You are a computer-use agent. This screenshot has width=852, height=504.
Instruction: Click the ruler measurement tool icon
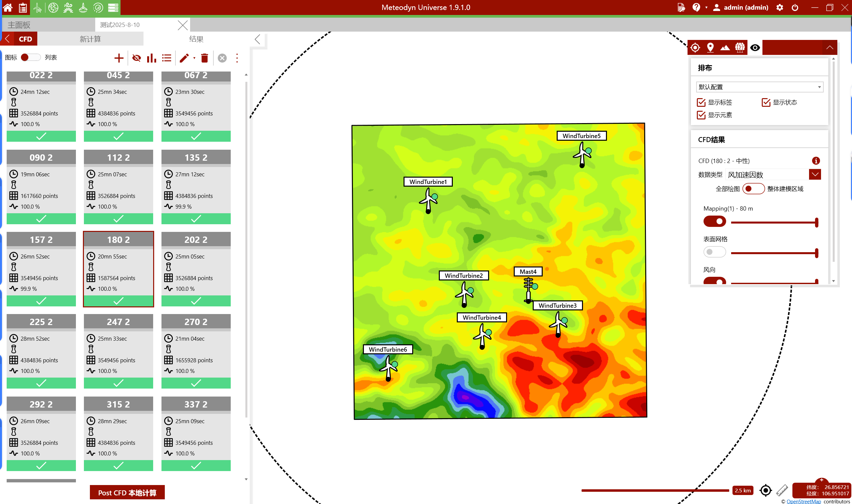pyautogui.click(x=782, y=490)
